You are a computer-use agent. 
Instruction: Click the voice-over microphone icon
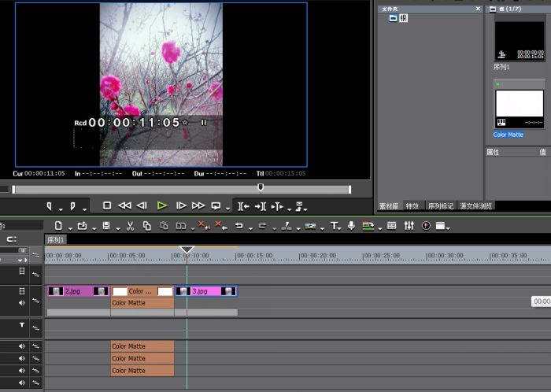351,226
